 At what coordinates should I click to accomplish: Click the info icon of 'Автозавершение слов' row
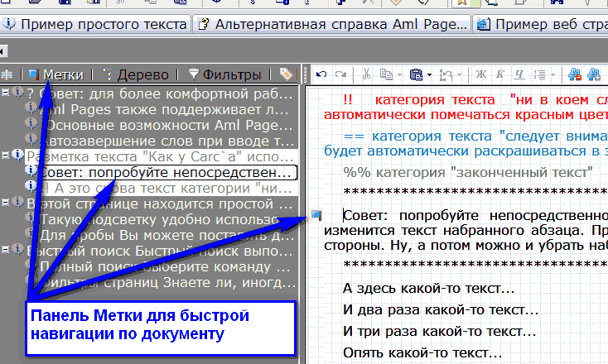31,139
